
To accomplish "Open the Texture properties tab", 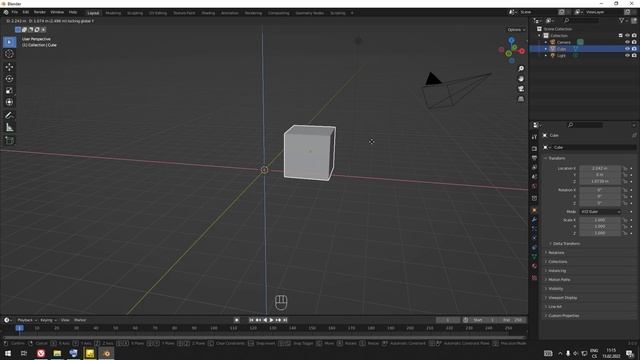I will [x=534, y=278].
